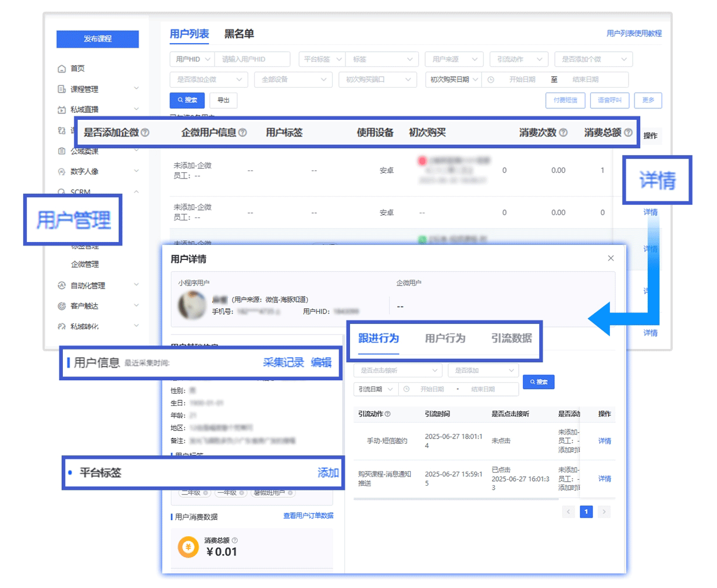Screen dimensions: 717x588
Task: Expand the 是否点击/接听 dropdown in dialog
Action: [x=398, y=370]
